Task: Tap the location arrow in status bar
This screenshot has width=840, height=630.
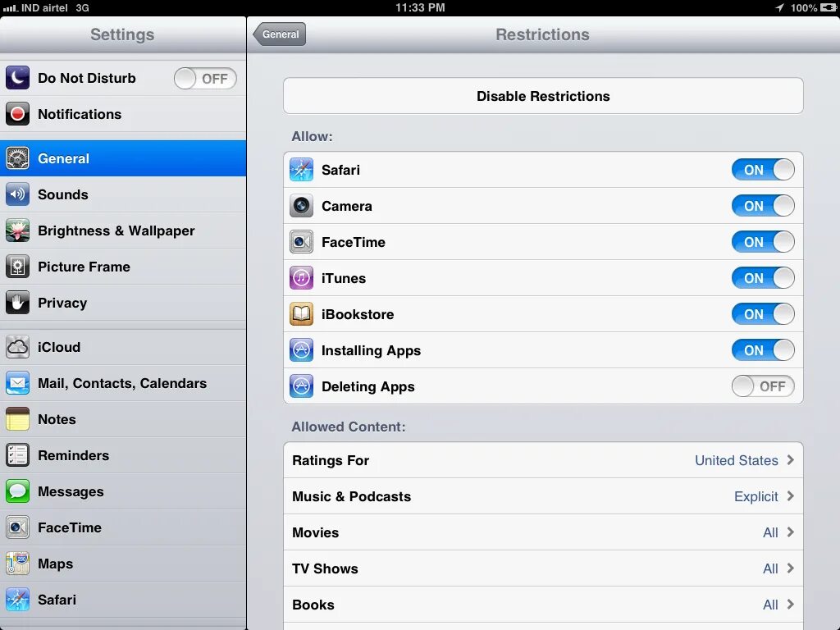Action: [x=779, y=7]
